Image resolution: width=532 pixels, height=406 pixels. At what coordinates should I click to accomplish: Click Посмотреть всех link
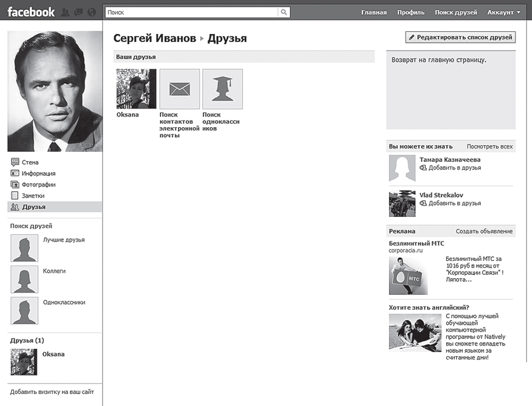click(489, 146)
